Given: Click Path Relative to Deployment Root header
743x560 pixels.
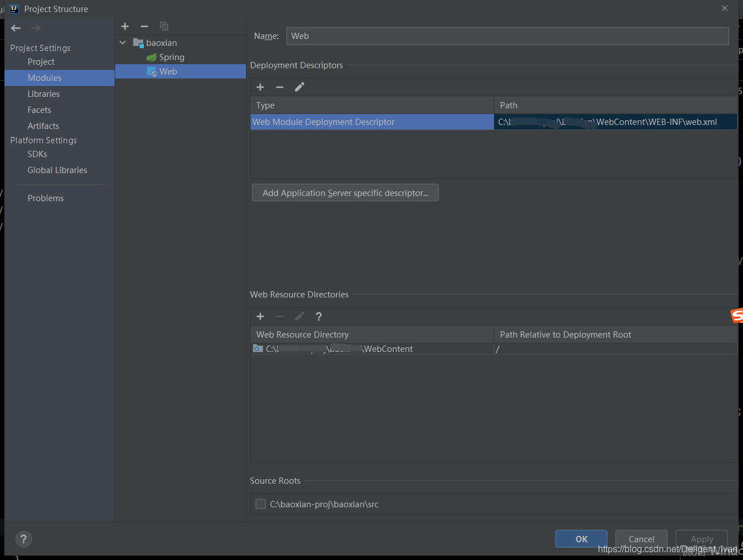Looking at the screenshot, I should [616, 335].
